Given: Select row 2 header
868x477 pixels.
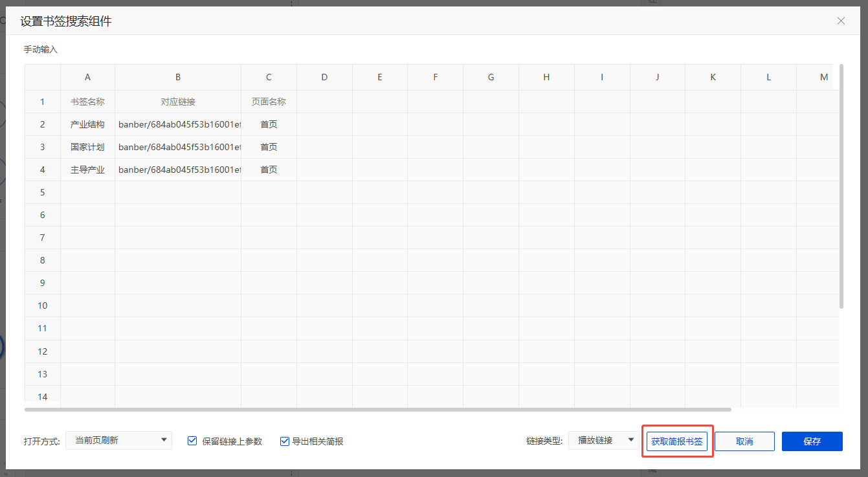Looking at the screenshot, I should tap(43, 124).
